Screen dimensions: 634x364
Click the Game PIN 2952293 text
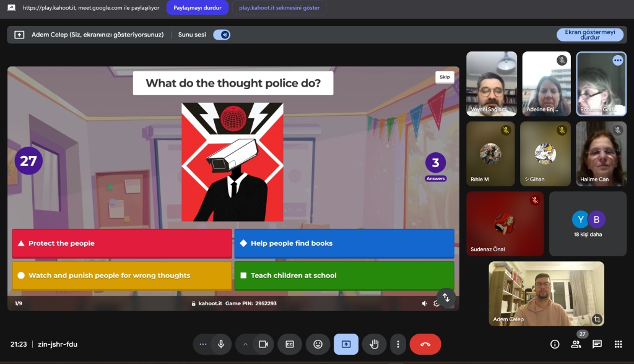251,303
